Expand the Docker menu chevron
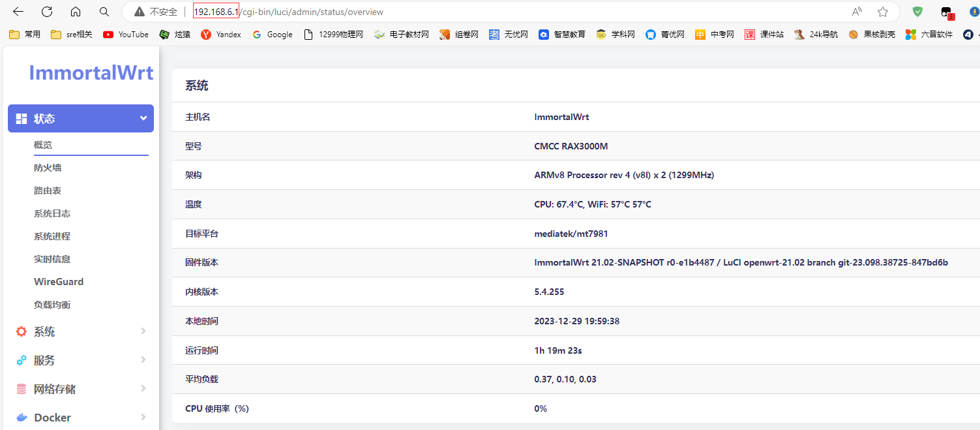 click(143, 417)
